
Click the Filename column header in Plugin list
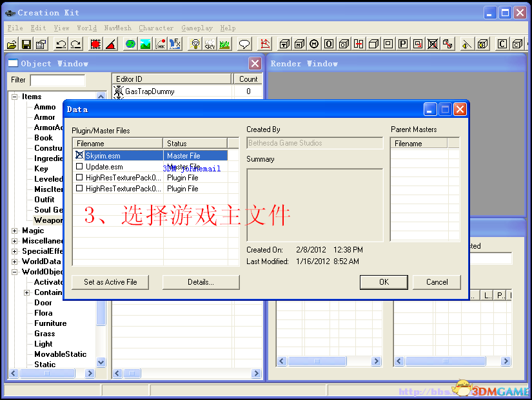click(118, 144)
